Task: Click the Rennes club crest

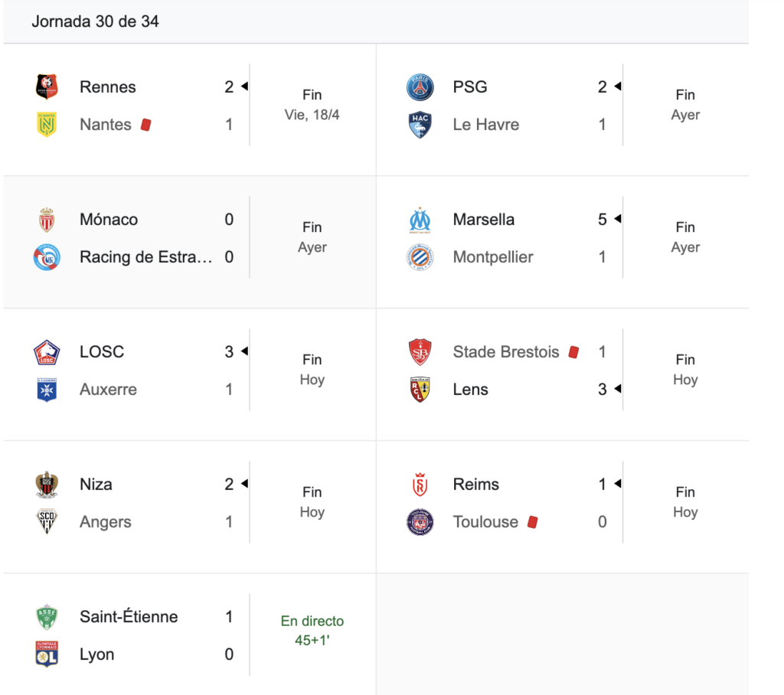Action: click(x=47, y=87)
